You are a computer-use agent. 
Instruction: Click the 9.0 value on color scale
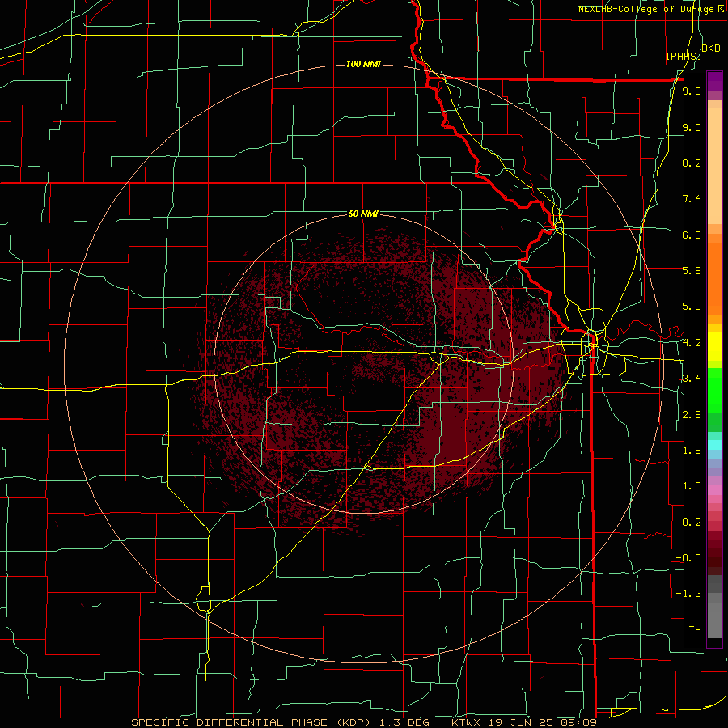pyautogui.click(x=692, y=127)
